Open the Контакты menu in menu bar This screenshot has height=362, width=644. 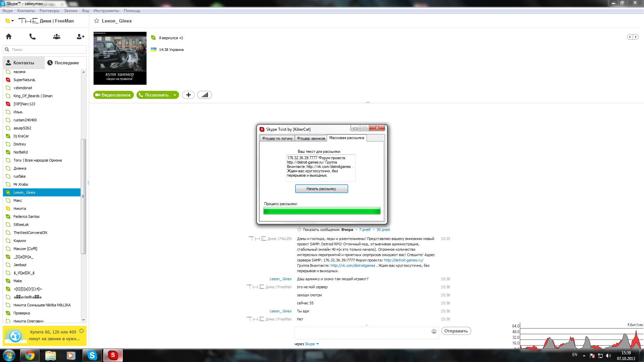(x=26, y=11)
